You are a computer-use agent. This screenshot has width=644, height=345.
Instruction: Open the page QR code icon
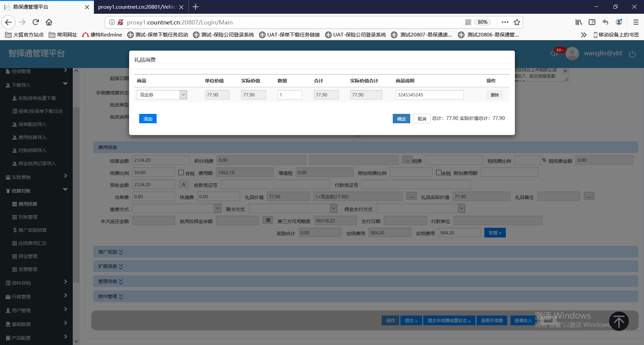tap(468, 22)
